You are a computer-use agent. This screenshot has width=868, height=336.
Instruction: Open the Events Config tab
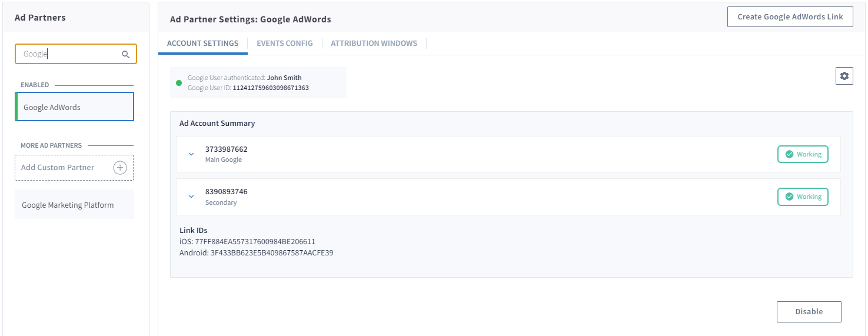[x=285, y=44]
